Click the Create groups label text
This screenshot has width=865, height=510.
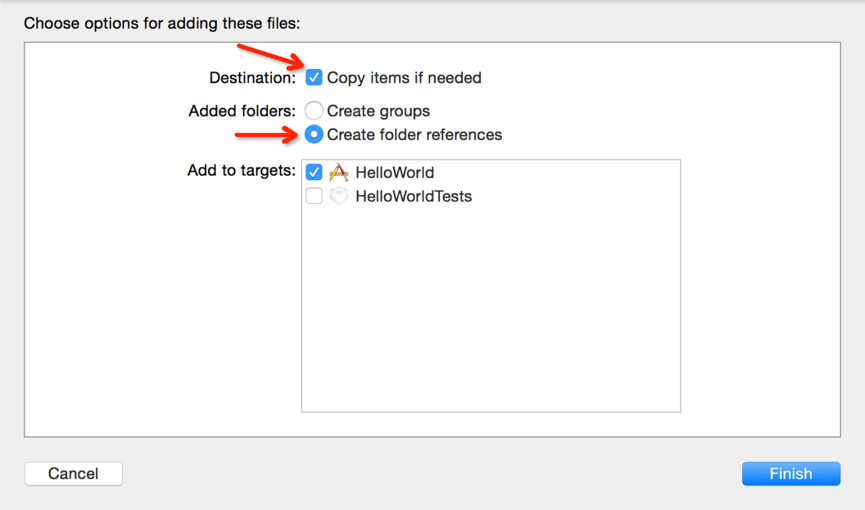pyautogui.click(x=378, y=111)
